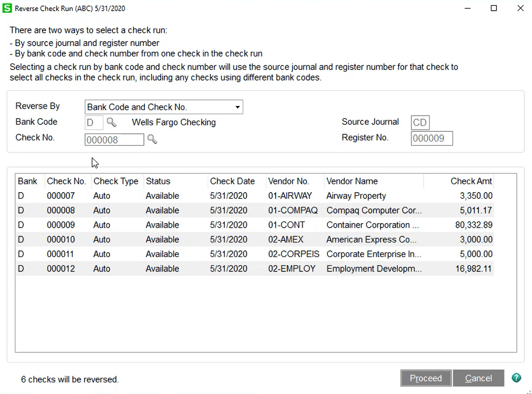Expand the Reverse By dropdown
Screen dimensions: 532x394
tap(237, 107)
